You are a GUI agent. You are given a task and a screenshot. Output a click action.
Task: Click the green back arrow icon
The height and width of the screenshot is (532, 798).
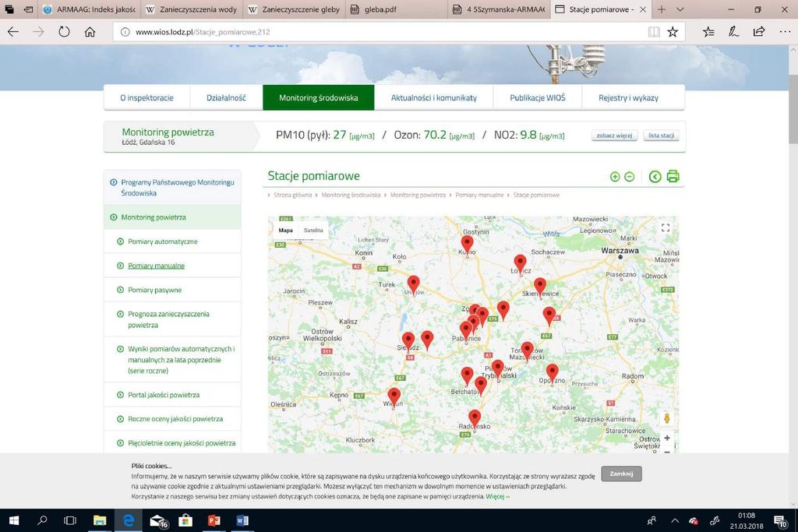tap(655, 177)
